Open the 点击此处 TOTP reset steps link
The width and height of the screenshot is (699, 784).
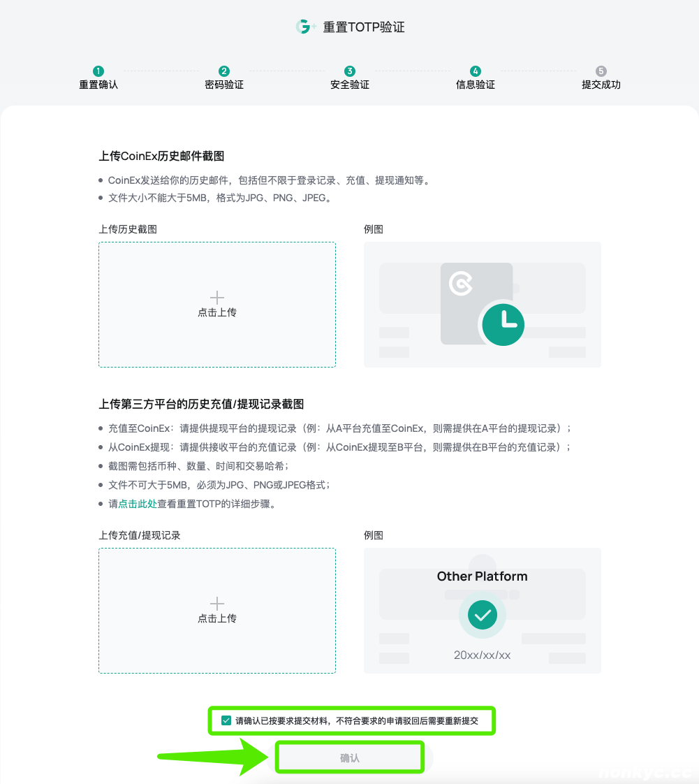[x=138, y=504]
